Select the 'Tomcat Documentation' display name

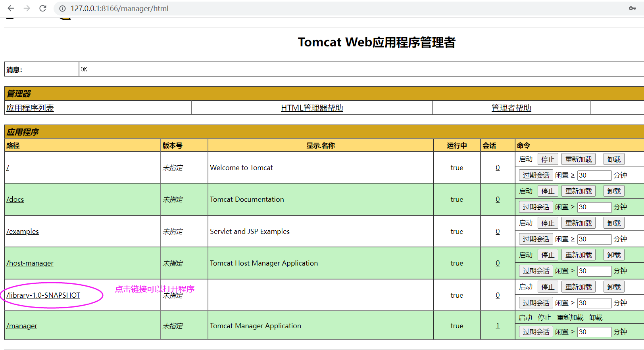point(247,199)
